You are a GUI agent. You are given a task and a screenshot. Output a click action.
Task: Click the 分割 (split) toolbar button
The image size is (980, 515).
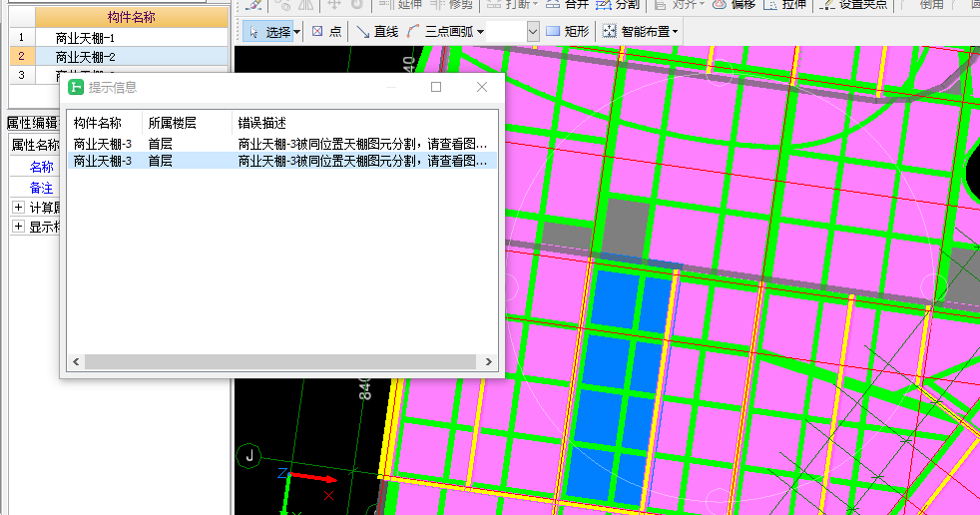point(618,4)
